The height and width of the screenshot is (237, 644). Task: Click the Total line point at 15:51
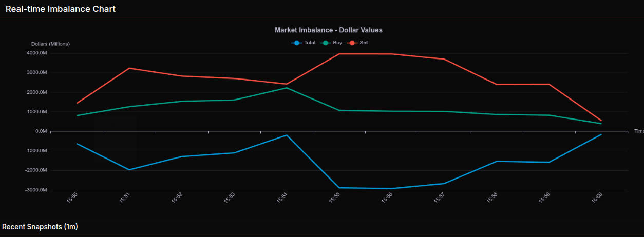click(129, 170)
